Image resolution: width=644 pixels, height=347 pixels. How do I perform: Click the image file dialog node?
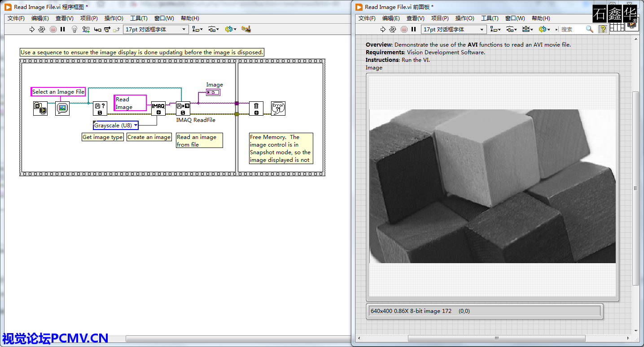pos(62,108)
